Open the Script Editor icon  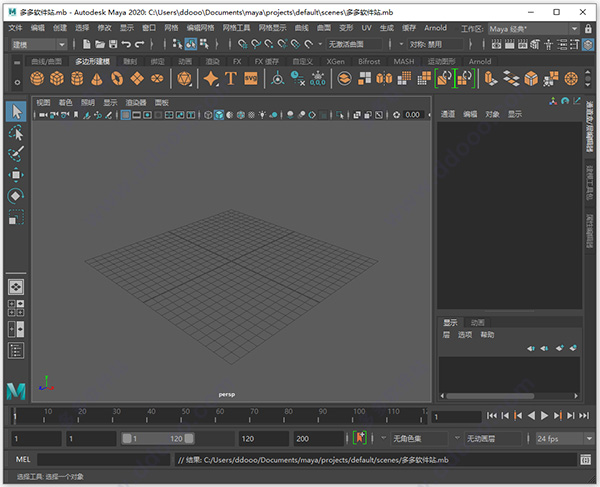[x=586, y=459]
